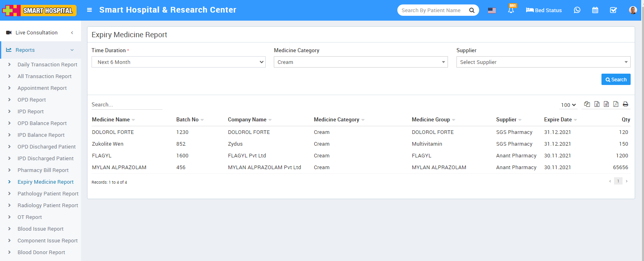Open the Time Duration dropdown
Viewport: 644px width, 261px height.
coord(178,62)
